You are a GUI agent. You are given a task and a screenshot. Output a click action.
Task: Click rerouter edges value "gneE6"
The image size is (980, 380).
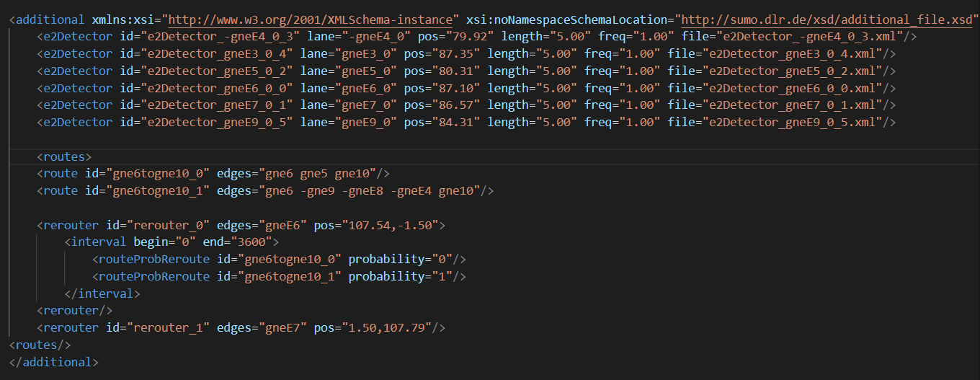click(x=282, y=226)
